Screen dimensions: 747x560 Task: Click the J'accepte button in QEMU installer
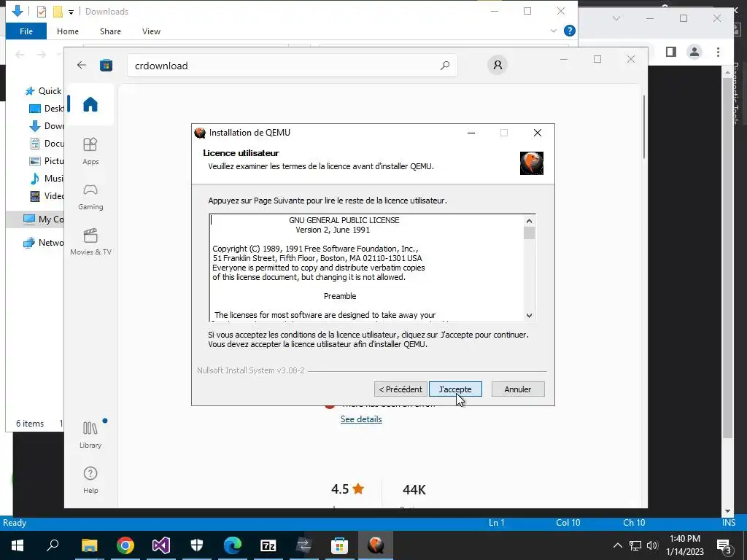tap(455, 389)
